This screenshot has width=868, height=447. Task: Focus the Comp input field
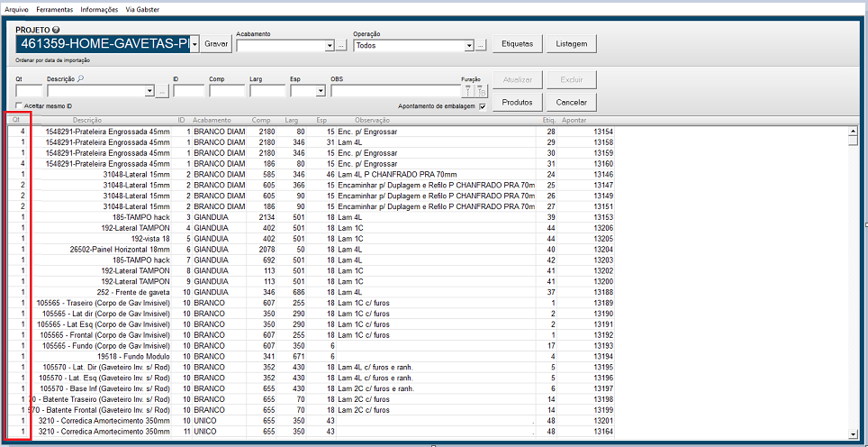(227, 91)
